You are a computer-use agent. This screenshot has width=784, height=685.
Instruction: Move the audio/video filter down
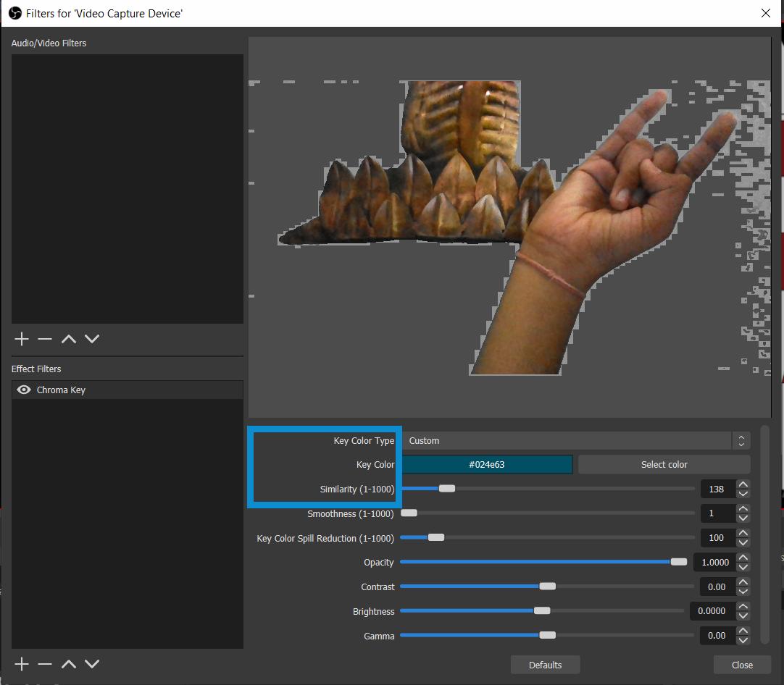click(91, 338)
